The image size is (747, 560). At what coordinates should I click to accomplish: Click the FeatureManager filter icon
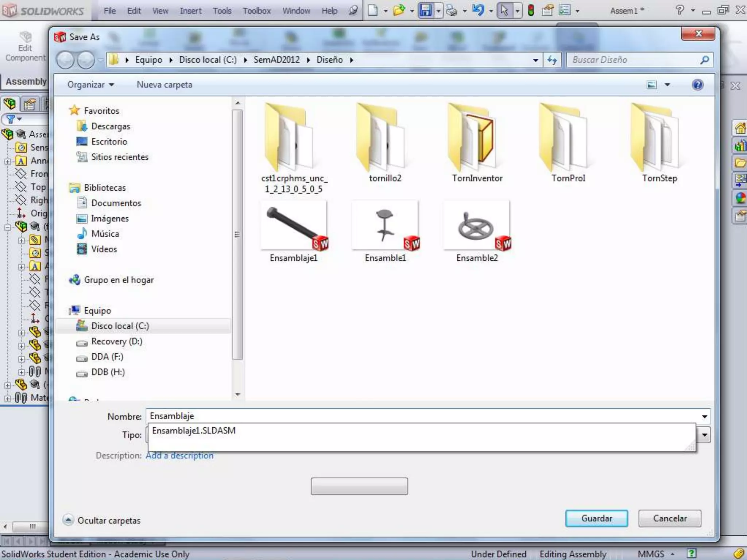pos(11,119)
